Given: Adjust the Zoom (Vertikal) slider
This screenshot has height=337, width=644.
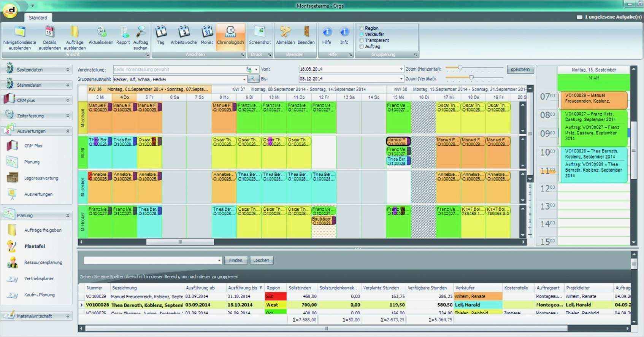Looking at the screenshot, I should click(471, 78).
